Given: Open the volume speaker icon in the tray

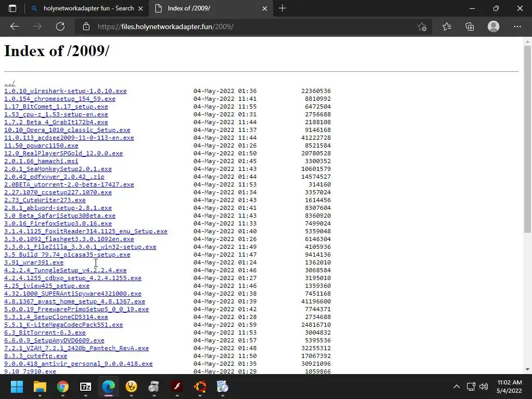Looking at the screenshot, I should (x=484, y=387).
